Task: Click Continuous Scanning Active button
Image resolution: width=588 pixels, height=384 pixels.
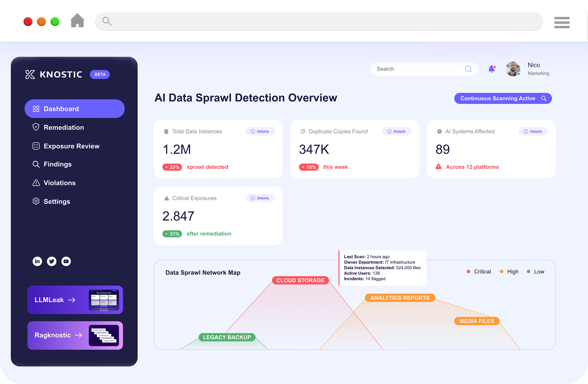Action: 503,99
